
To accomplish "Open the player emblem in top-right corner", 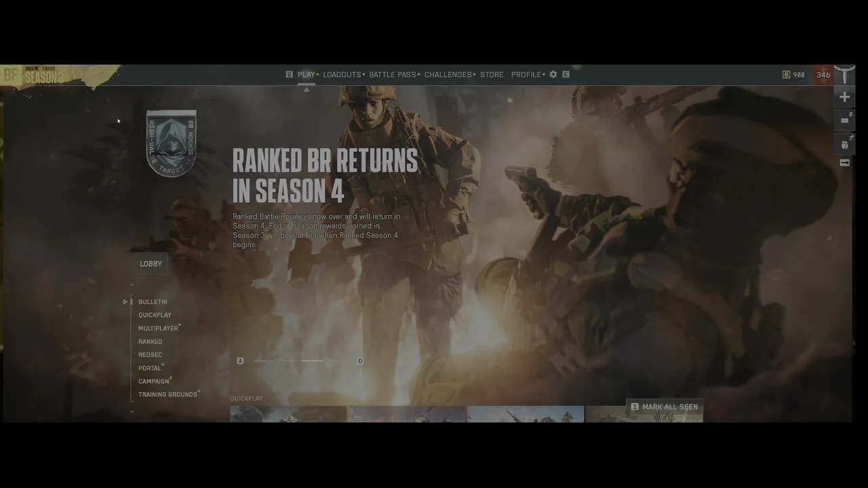I will [x=844, y=74].
